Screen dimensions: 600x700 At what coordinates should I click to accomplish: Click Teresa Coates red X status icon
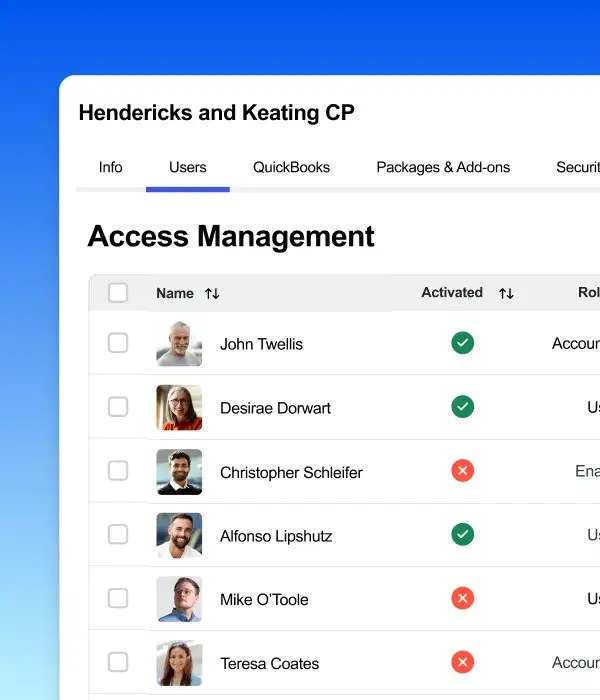[462, 662]
